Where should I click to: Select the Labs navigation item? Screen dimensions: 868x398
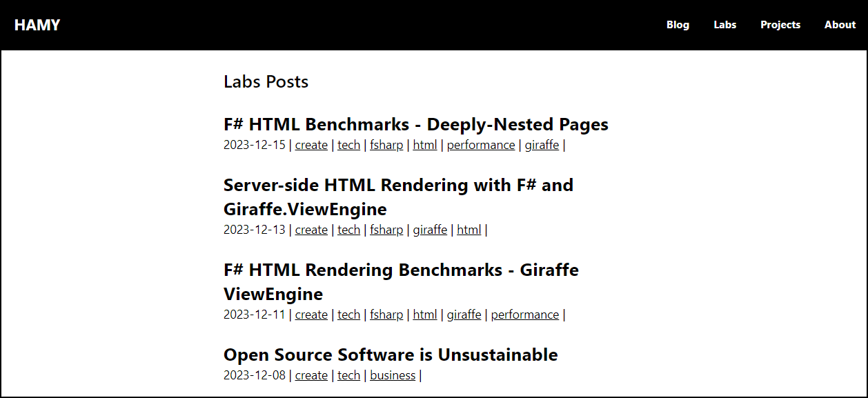[x=724, y=25]
